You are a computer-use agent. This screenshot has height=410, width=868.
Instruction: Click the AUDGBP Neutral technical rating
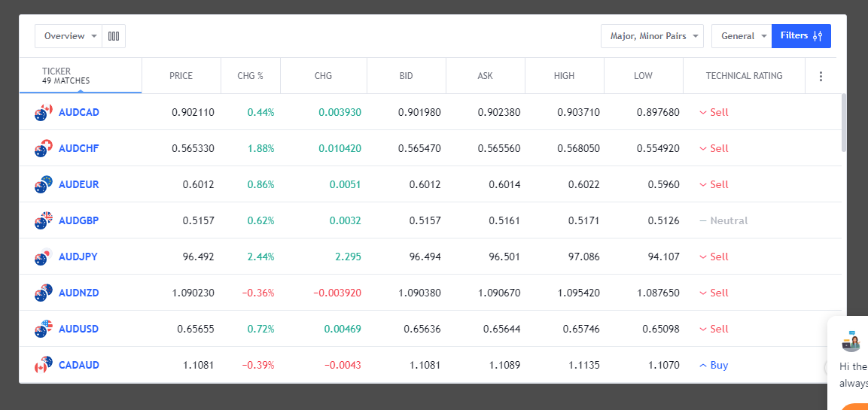click(x=723, y=220)
